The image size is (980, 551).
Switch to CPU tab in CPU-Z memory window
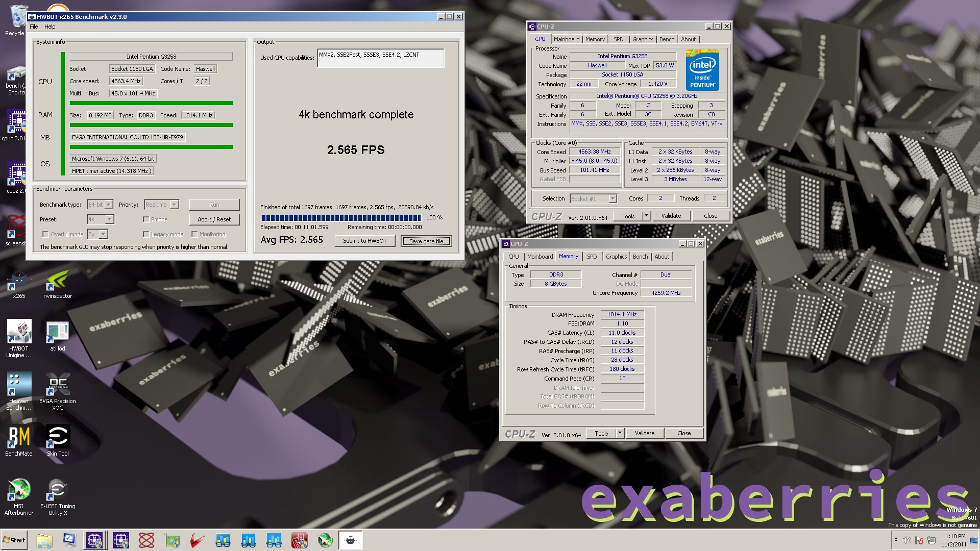513,257
